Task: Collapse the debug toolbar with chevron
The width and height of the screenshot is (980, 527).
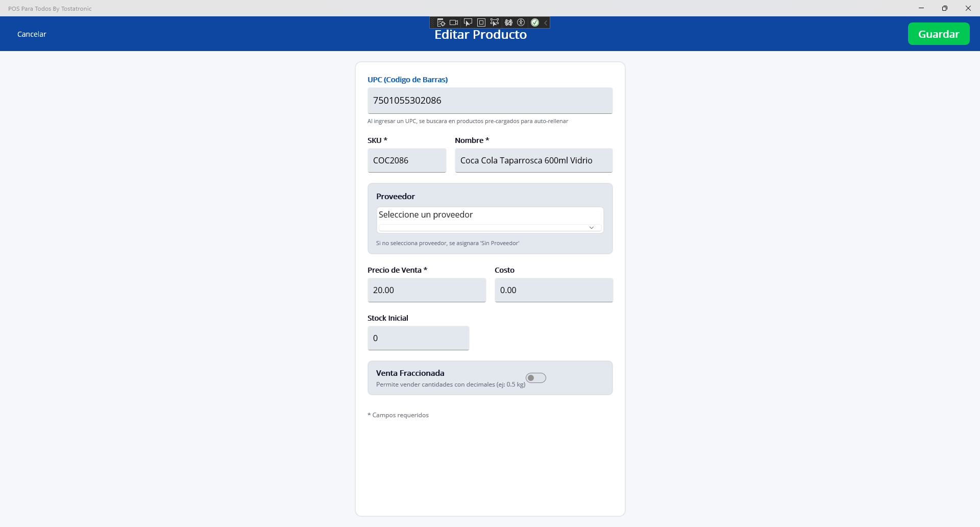Action: (546, 22)
